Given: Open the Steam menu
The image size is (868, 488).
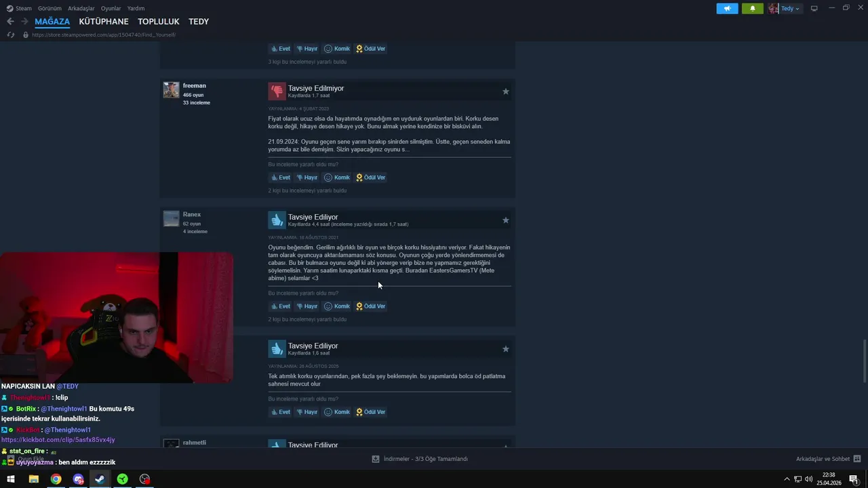Looking at the screenshot, I should coord(20,8).
